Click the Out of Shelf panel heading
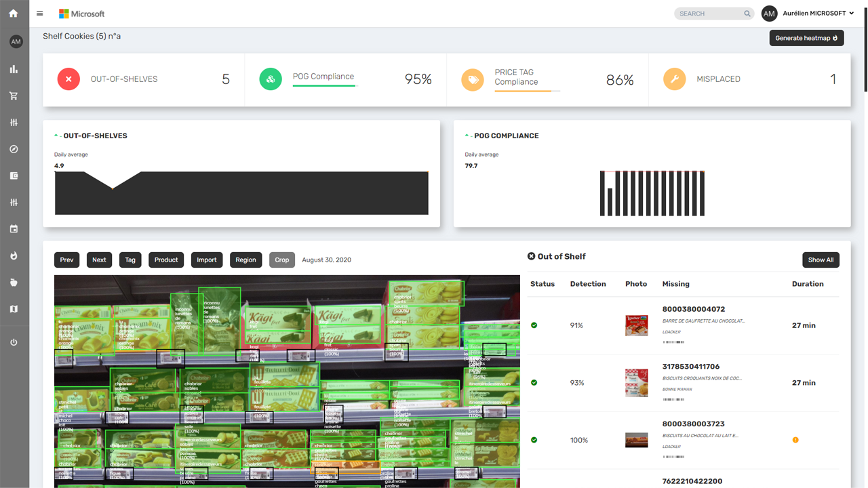 pyautogui.click(x=557, y=256)
